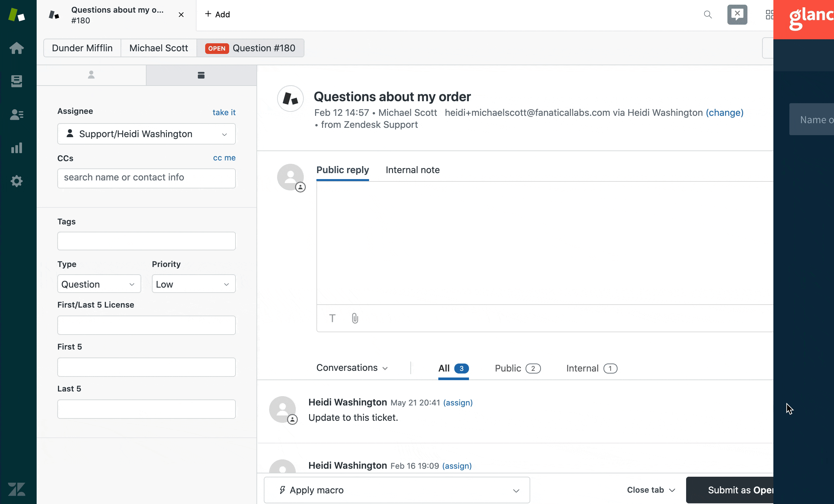
Task: Open the Admin gear icon
Action: [16, 181]
